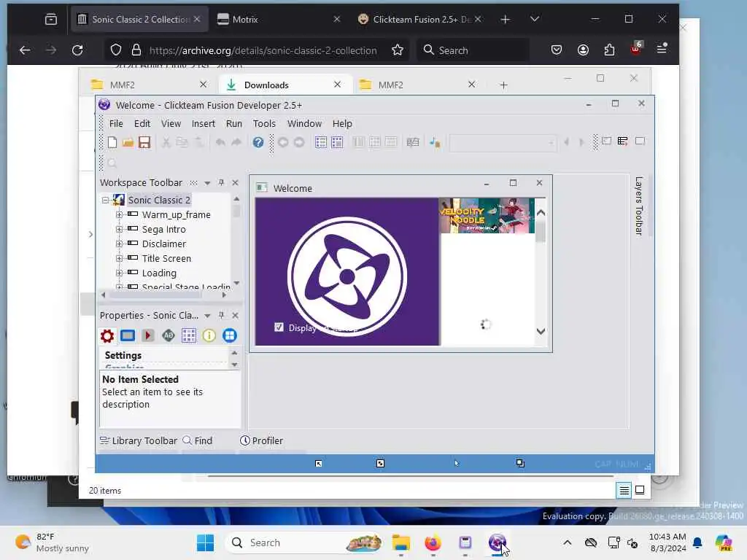Screen dimensions: 747x560
Task: Open the Properties panel dropdown arrow
Action: [x=207, y=316]
